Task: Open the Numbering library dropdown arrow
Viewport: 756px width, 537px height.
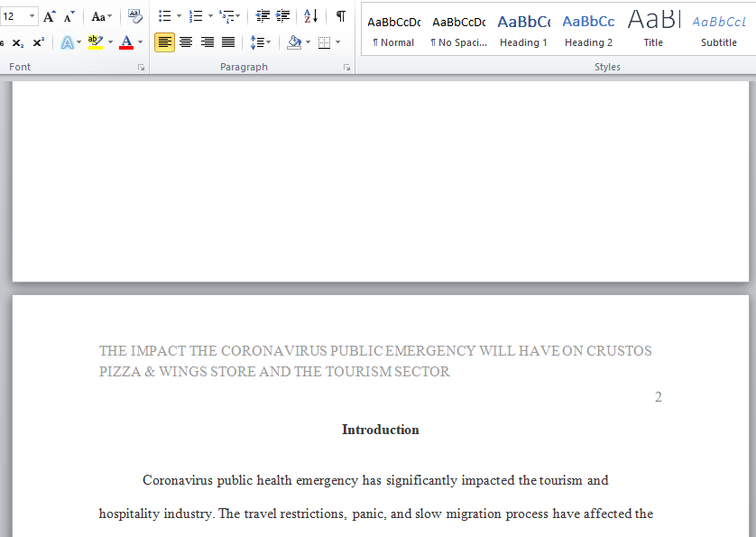Action: [210, 16]
